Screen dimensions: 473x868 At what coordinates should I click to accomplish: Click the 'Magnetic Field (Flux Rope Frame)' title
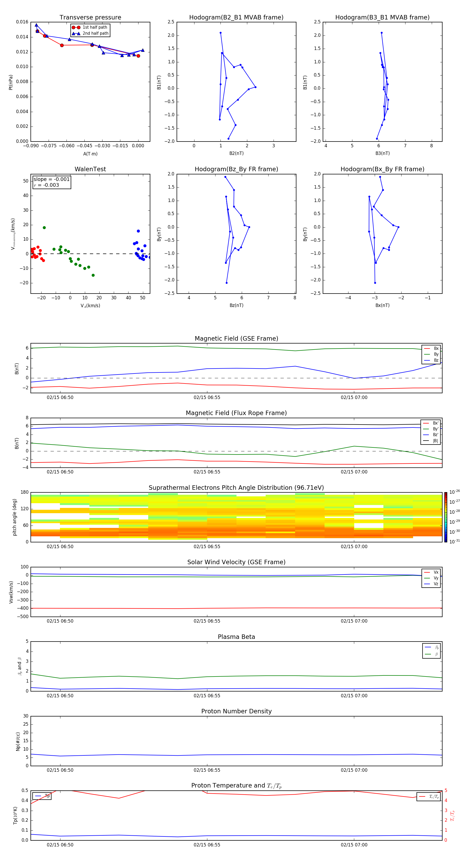tap(236, 413)
